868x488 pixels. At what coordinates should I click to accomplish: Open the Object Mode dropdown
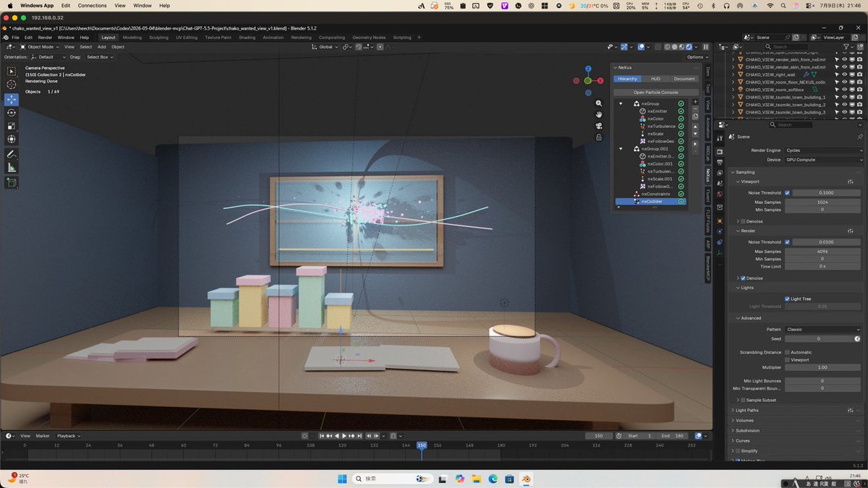[x=40, y=47]
